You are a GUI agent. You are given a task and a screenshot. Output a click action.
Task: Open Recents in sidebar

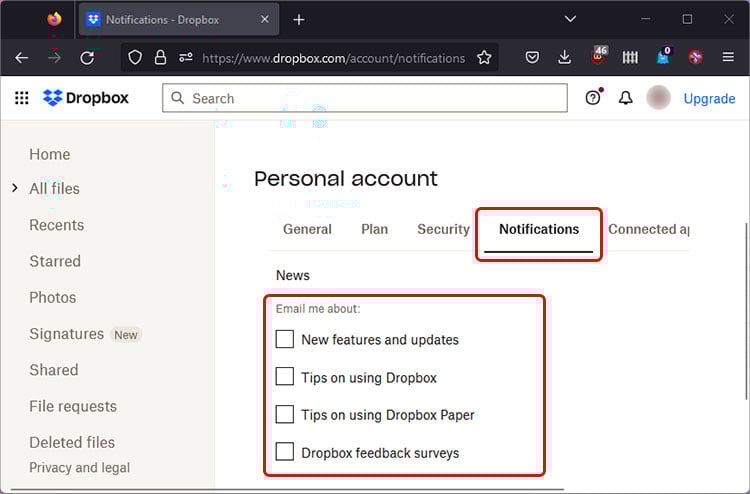coord(56,225)
